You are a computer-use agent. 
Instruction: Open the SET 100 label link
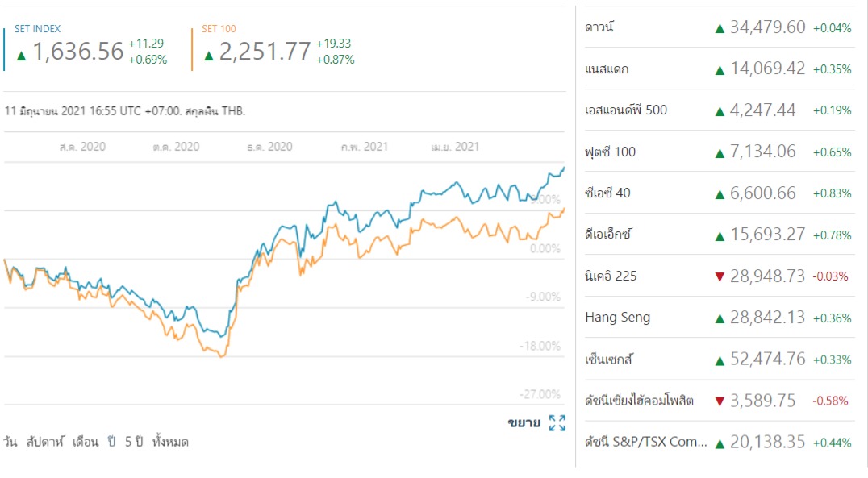219,29
